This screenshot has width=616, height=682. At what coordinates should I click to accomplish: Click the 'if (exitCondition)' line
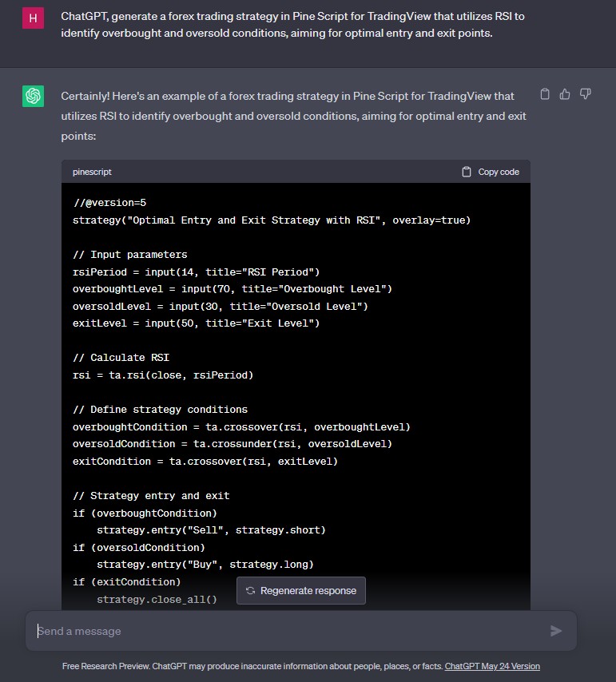[126, 581]
